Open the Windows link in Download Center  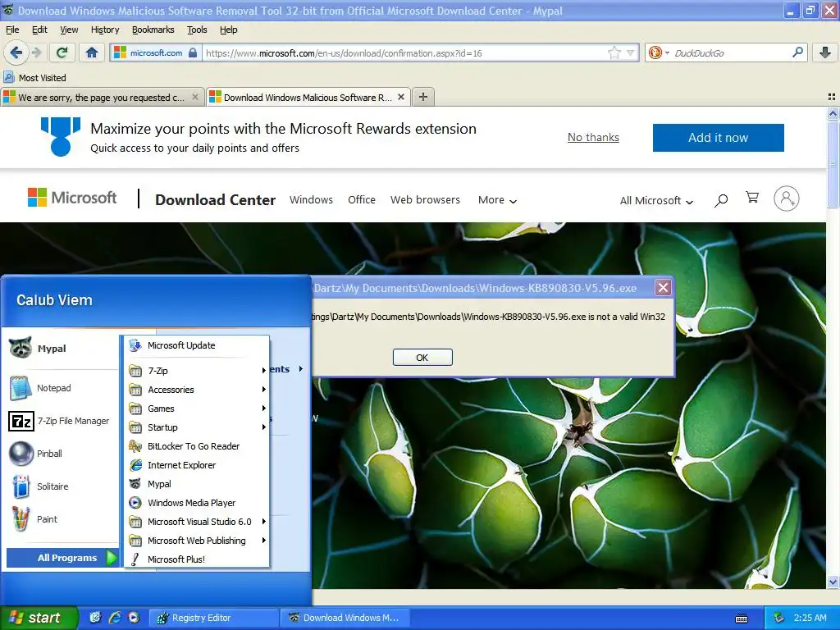(x=311, y=200)
